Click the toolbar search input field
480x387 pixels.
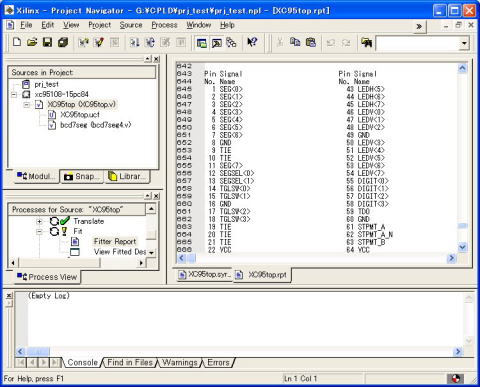(418, 43)
